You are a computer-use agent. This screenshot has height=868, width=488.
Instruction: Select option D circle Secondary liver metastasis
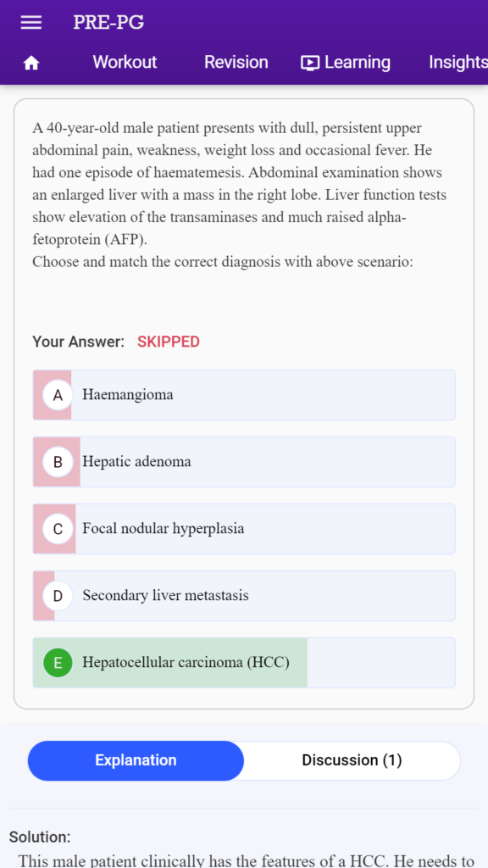pos(58,596)
